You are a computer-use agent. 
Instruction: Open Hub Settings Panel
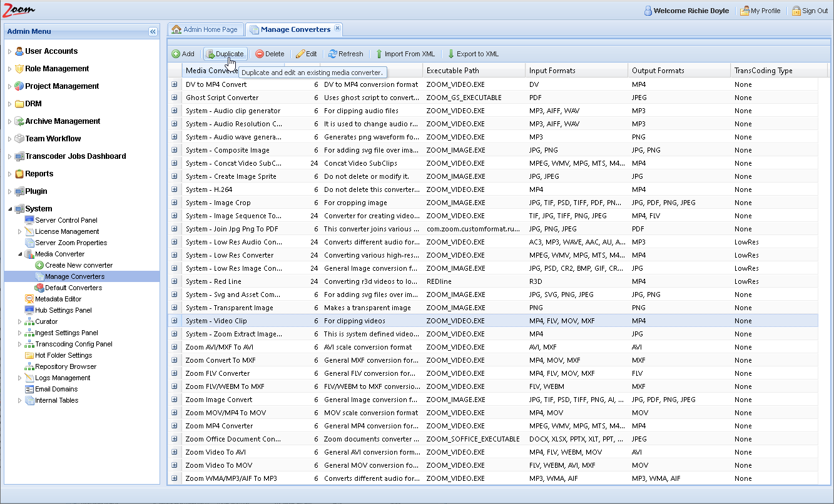63,310
